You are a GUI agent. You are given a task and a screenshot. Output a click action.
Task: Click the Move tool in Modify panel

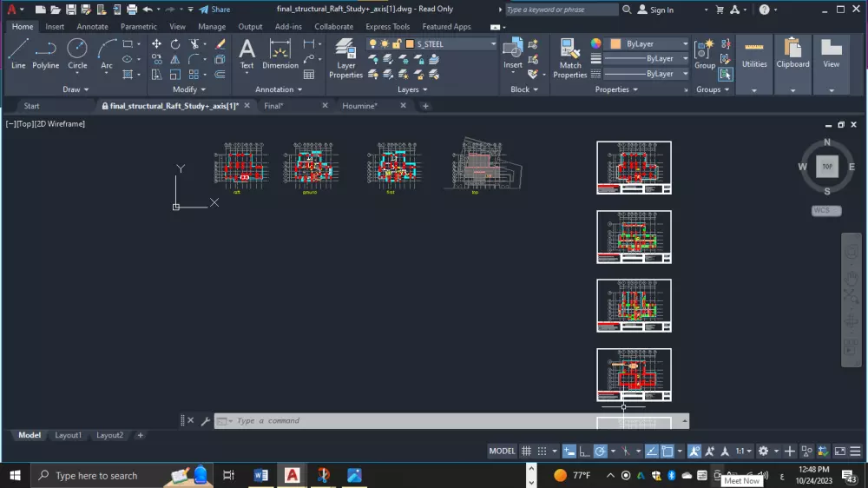coord(156,43)
